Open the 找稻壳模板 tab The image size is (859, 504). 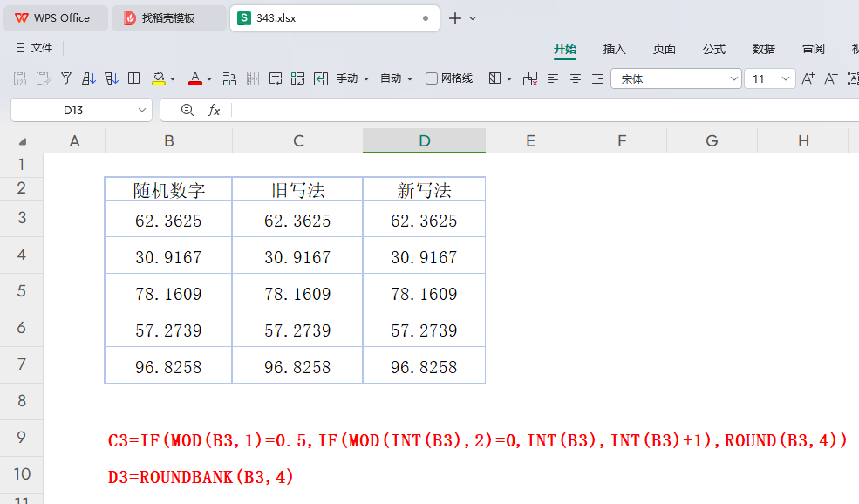(168, 18)
